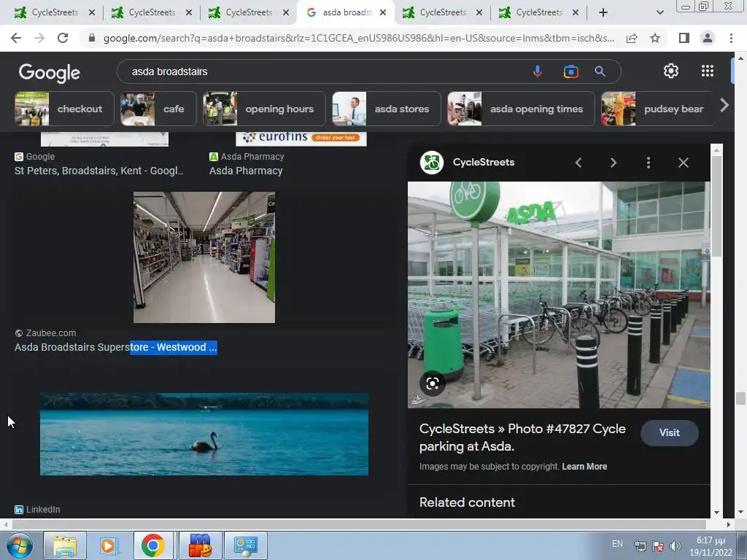
Task: Open St Peters, Broadstairs, Kent result
Action: pos(98,171)
